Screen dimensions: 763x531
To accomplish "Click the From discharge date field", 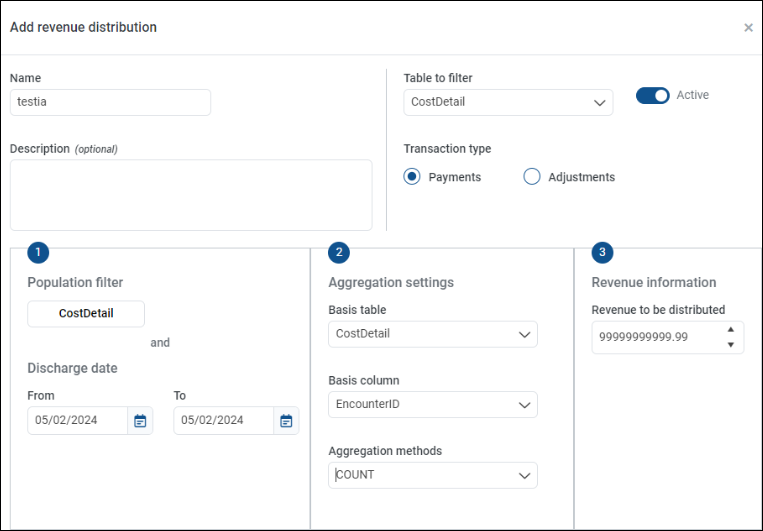I will [x=78, y=421].
